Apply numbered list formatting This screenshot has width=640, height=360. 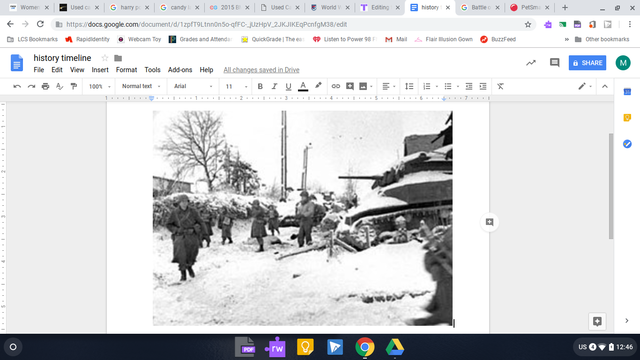tap(427, 86)
